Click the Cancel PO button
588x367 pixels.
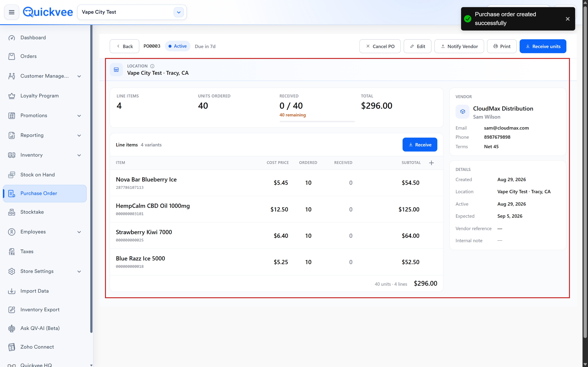point(380,46)
